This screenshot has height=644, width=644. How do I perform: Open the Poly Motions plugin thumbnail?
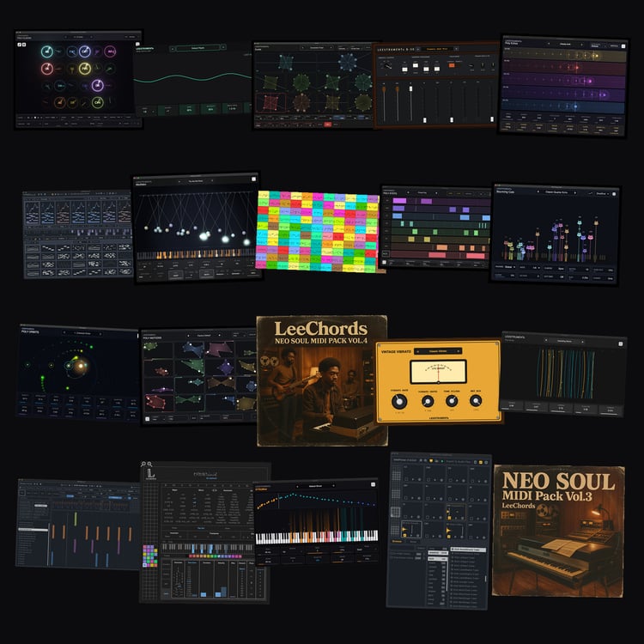coord(199,376)
